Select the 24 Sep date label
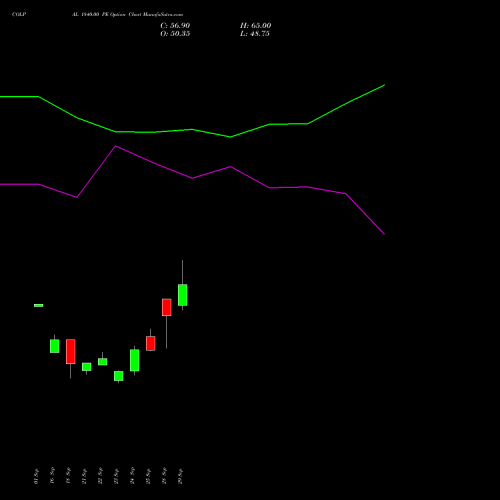The image size is (500, 500). pyautogui.click(x=132, y=476)
